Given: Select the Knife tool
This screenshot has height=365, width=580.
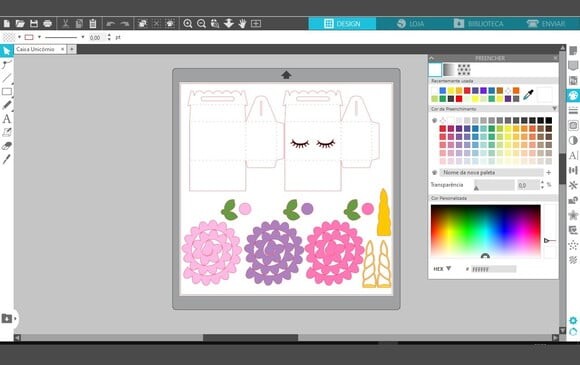Looking at the screenshot, I should pyautogui.click(x=7, y=159).
